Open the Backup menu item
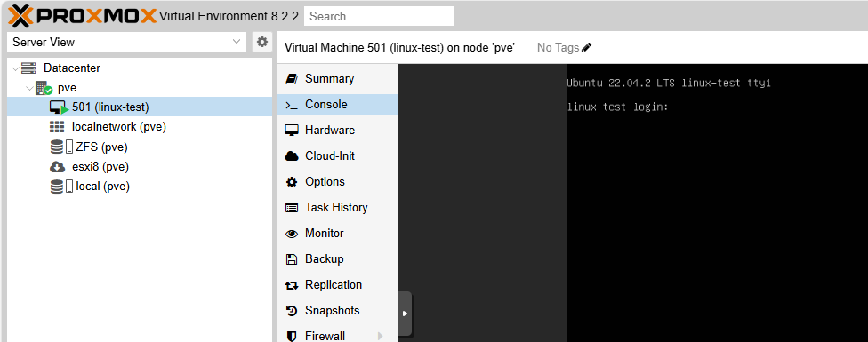The image size is (868, 342). 338,259
